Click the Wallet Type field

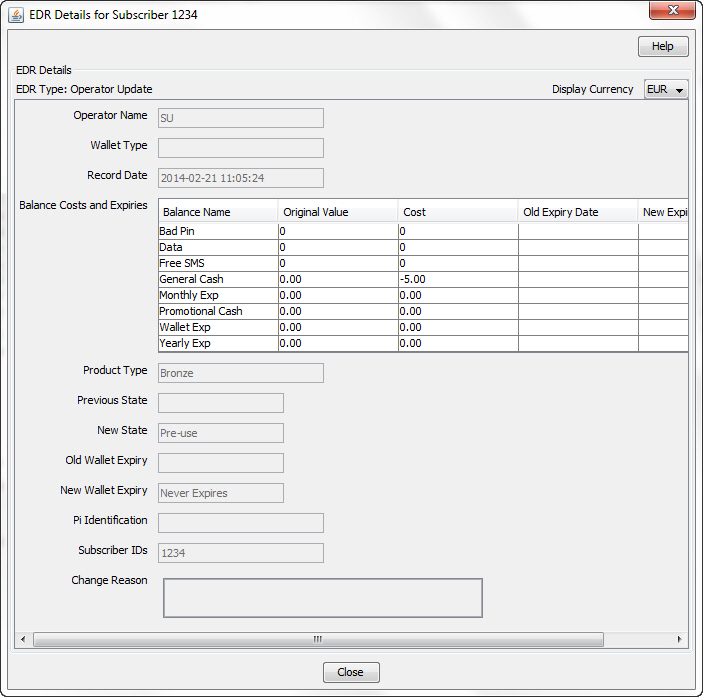tap(241, 148)
